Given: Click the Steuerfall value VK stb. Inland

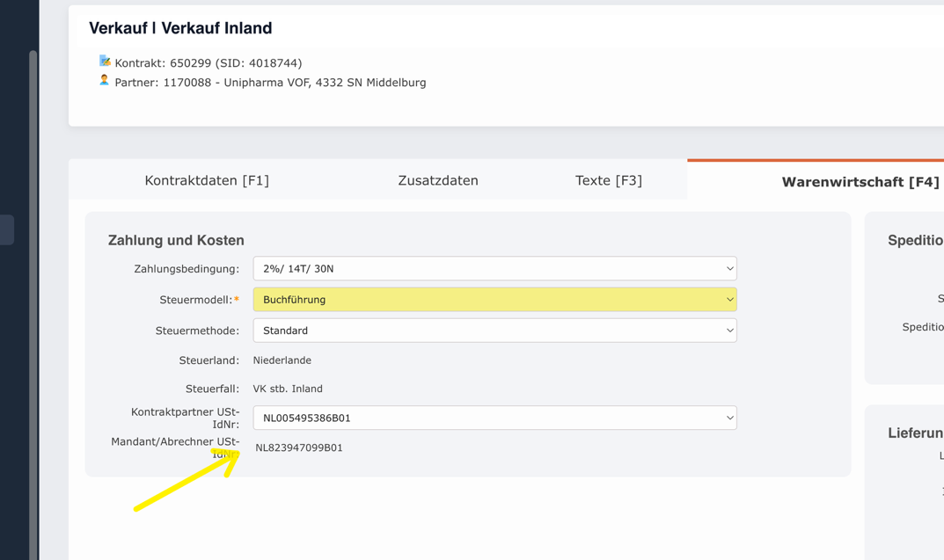Looking at the screenshot, I should coord(288,388).
